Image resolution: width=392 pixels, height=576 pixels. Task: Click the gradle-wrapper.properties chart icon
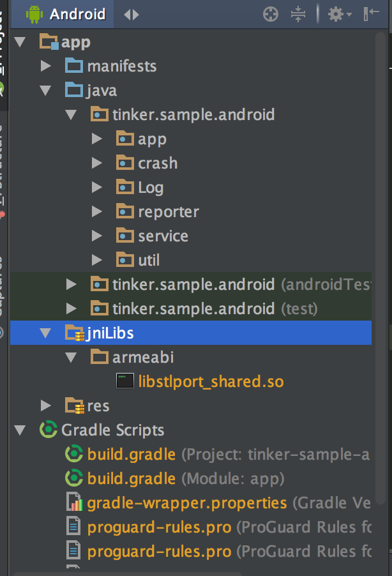[x=74, y=502]
